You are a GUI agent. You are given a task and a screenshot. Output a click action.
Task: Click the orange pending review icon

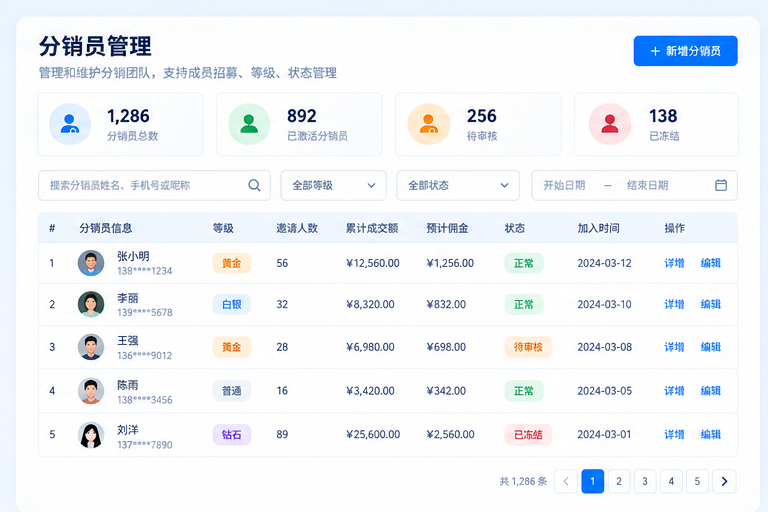click(429, 124)
